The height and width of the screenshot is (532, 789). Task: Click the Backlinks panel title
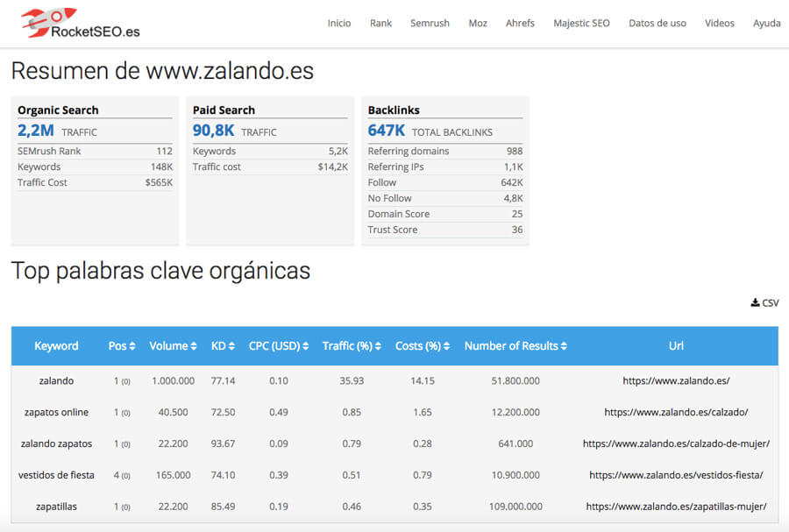(394, 110)
